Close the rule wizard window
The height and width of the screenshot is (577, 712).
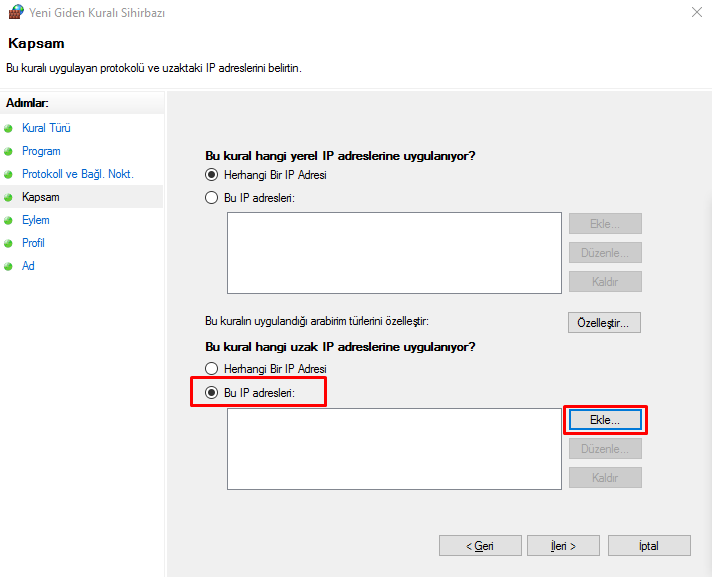[x=695, y=13]
